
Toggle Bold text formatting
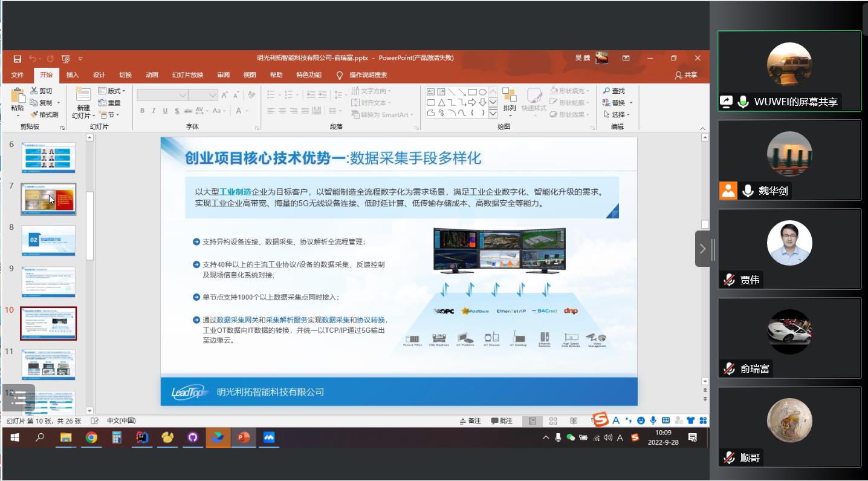(142, 111)
